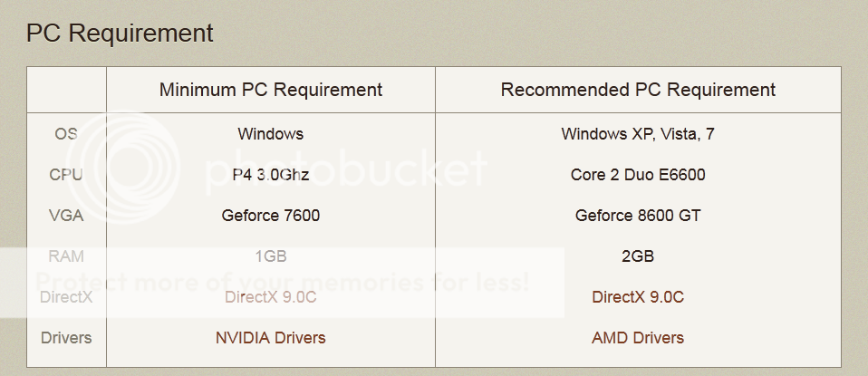The image size is (868, 376).
Task: Click the P4 3.0Ghz cell
Action: [x=271, y=175]
